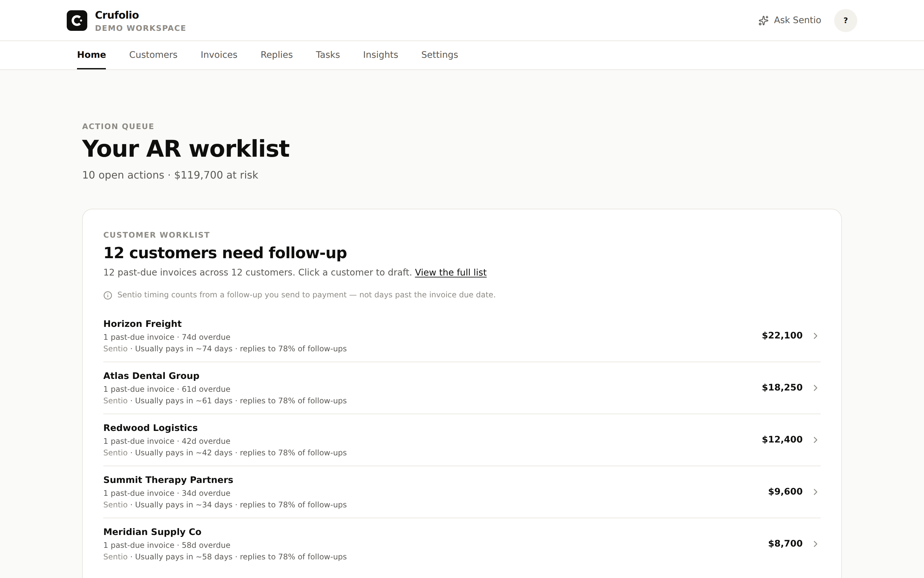Open the Tasks tab
The width and height of the screenshot is (924, 578).
click(x=328, y=55)
